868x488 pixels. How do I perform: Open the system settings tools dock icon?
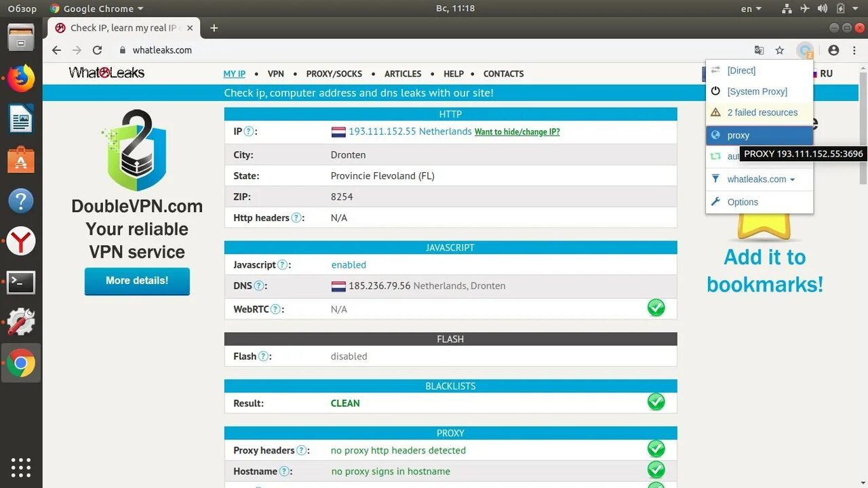tap(21, 322)
